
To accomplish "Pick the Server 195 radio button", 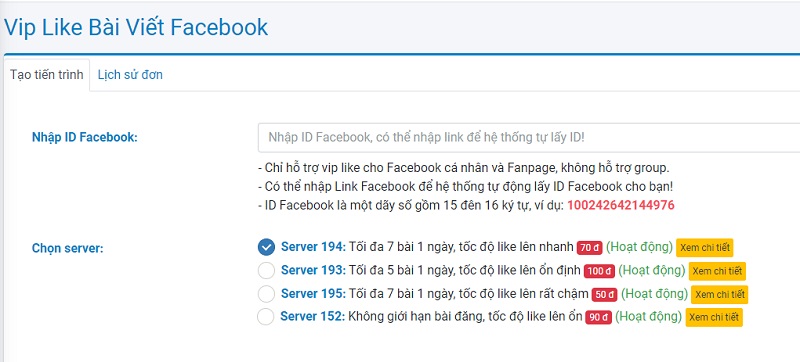I will pos(266,294).
